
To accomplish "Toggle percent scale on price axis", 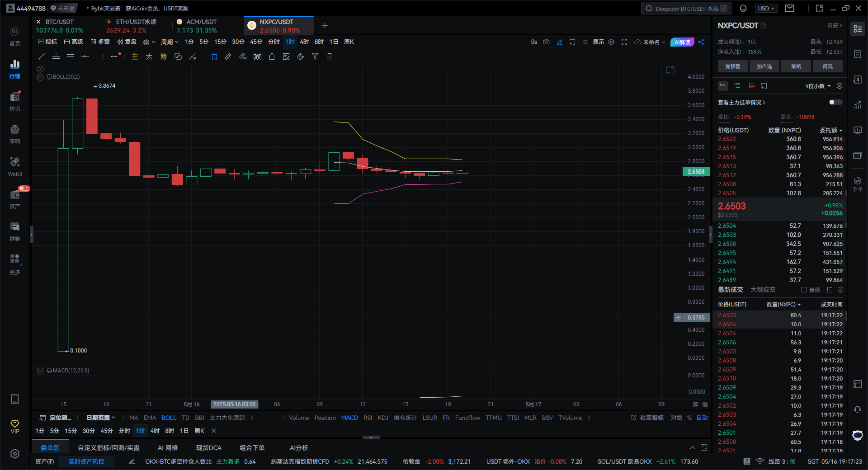I will click(x=689, y=418).
